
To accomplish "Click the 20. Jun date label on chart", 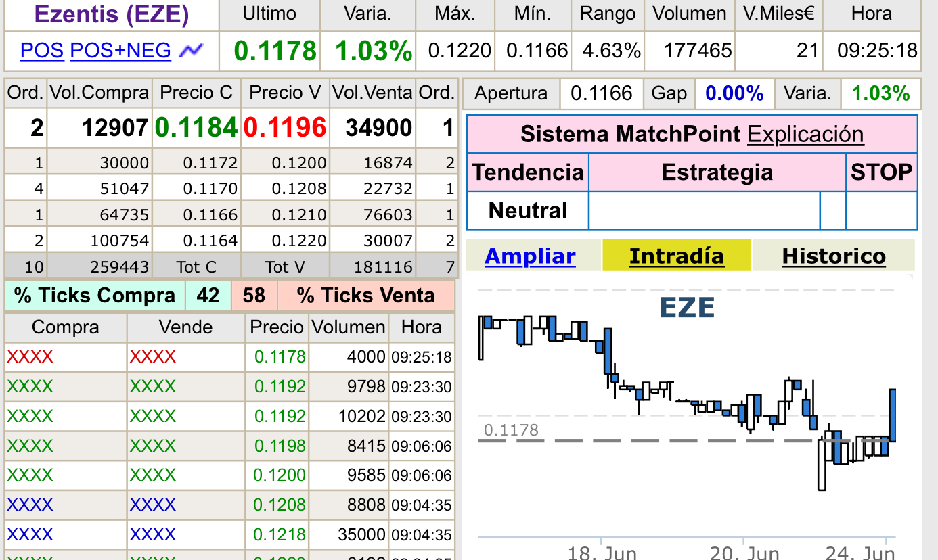I will click(x=744, y=553).
